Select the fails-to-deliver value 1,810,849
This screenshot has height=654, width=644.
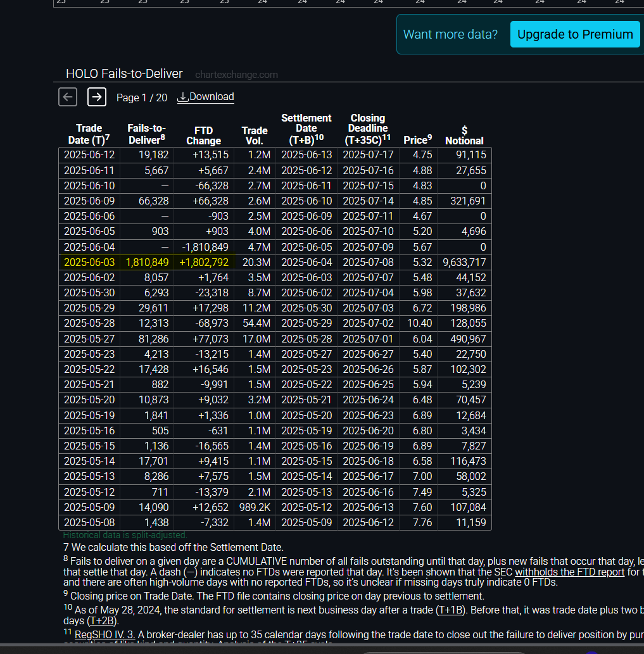tap(147, 262)
